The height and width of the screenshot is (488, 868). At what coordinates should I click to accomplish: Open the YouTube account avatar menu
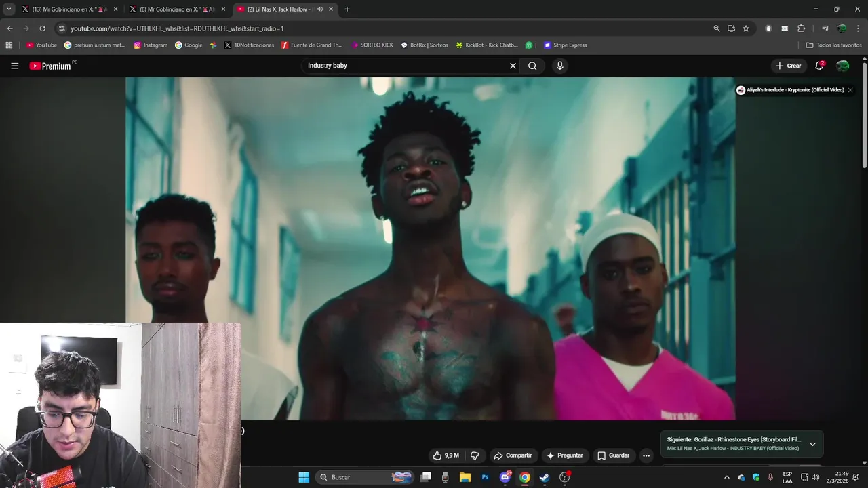click(842, 66)
